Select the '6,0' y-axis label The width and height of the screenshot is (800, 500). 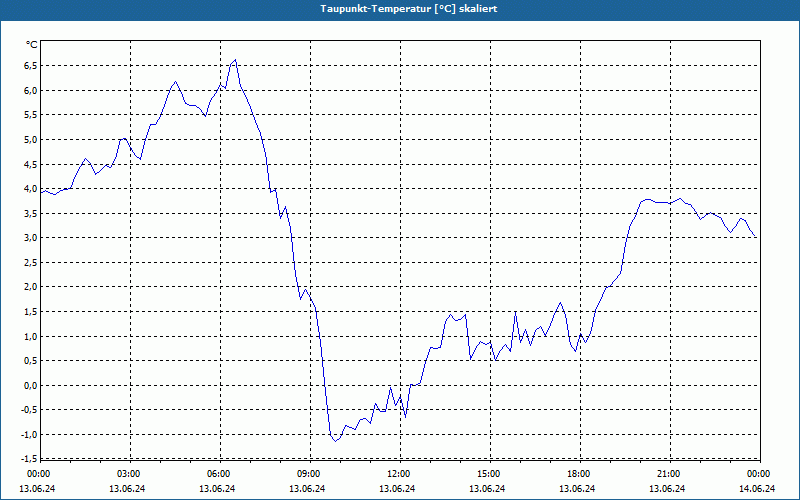click(31, 90)
